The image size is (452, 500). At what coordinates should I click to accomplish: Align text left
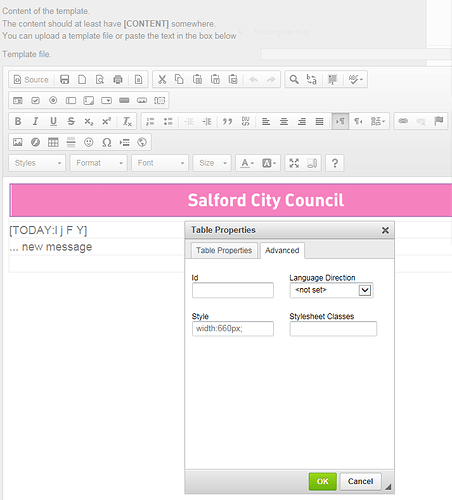[x=266, y=121]
